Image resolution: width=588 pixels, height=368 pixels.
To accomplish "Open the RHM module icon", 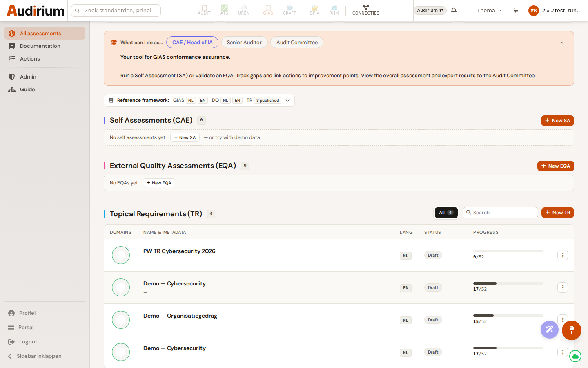I will (334, 10).
